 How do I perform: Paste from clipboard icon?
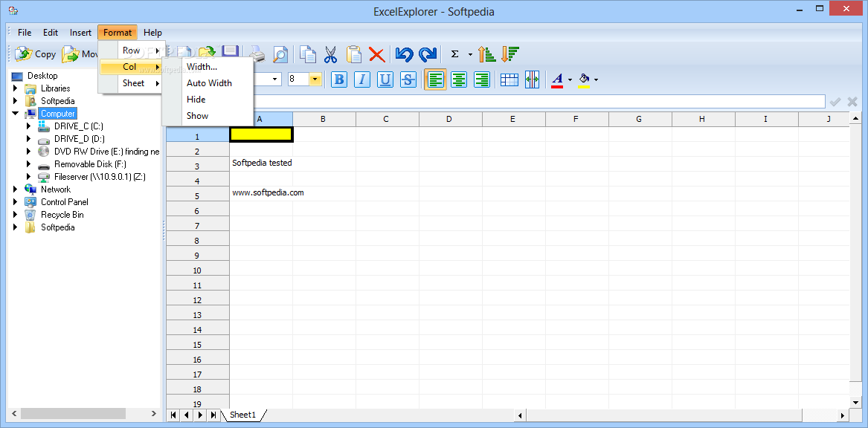pos(354,54)
